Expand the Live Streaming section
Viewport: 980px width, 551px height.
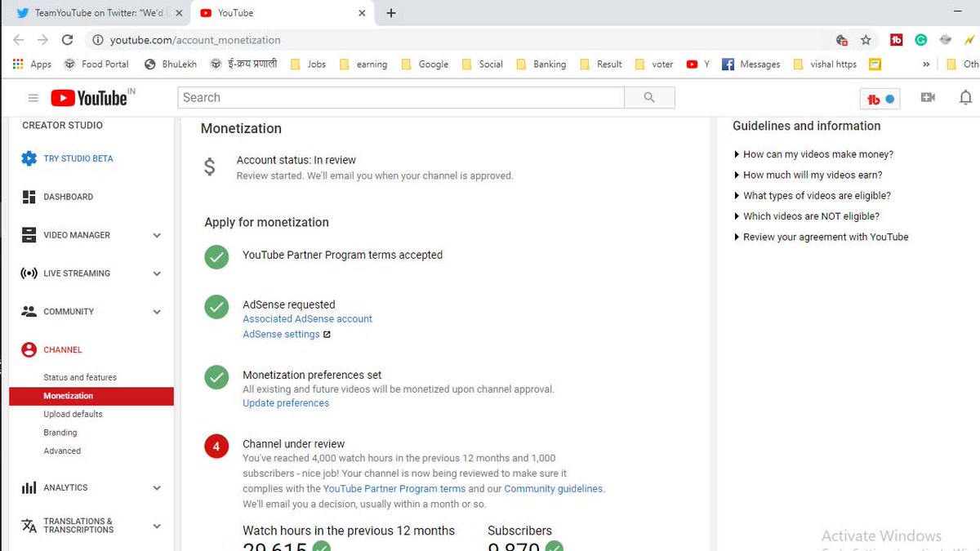point(157,273)
